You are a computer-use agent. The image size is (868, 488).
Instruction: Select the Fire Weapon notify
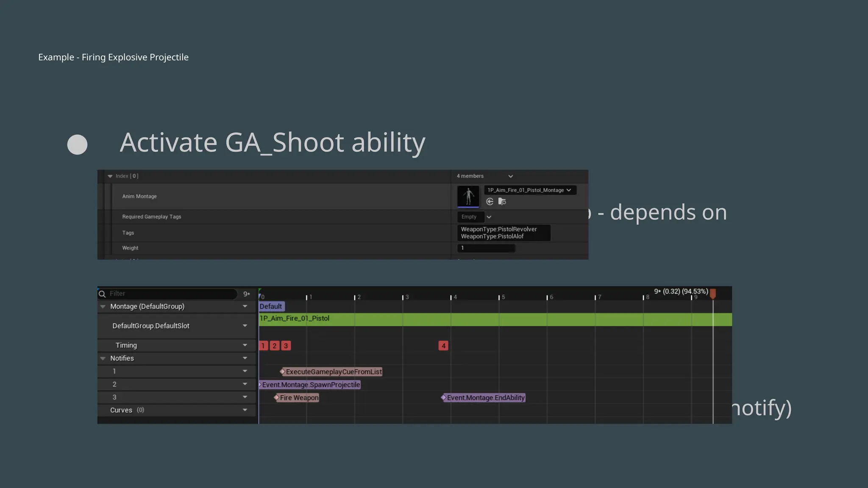(297, 398)
